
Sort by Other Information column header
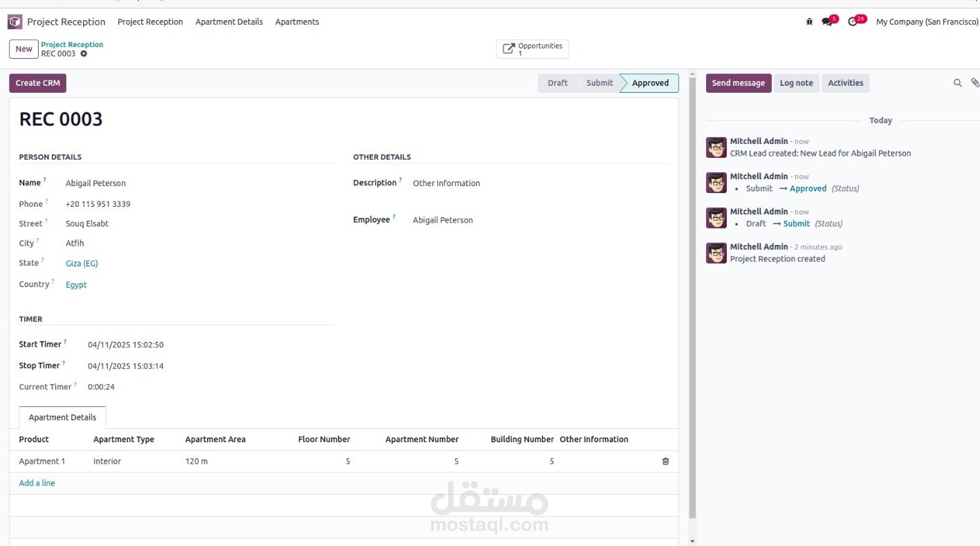click(594, 439)
